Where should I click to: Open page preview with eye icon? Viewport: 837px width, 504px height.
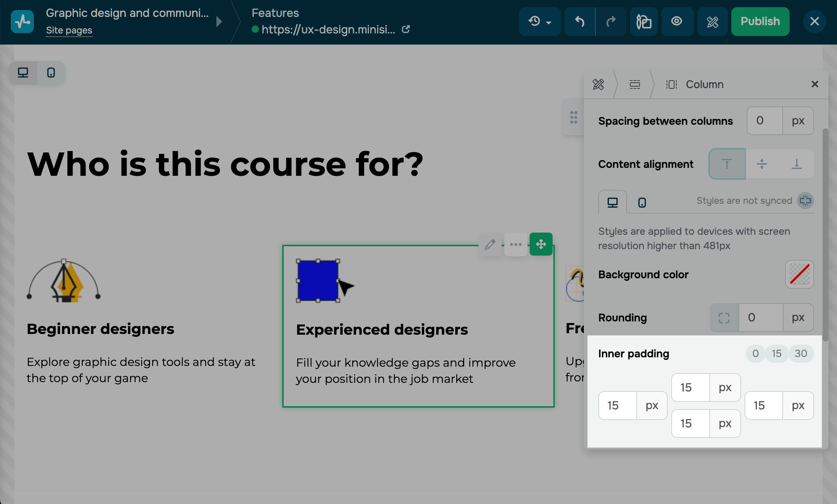point(677,22)
